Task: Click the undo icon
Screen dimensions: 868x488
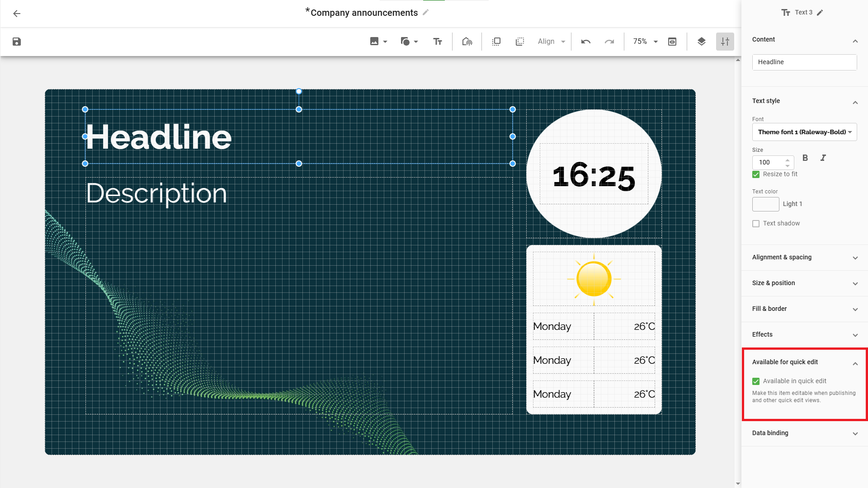Action: (x=586, y=42)
